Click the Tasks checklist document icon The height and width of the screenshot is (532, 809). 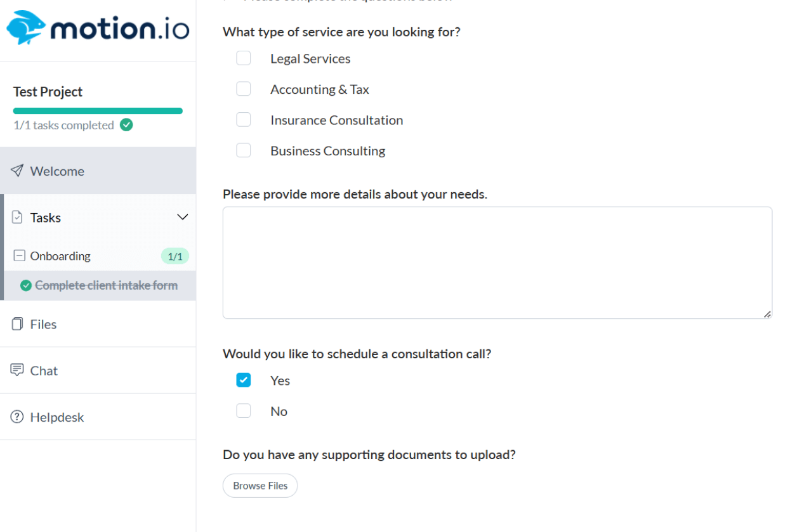(x=17, y=217)
